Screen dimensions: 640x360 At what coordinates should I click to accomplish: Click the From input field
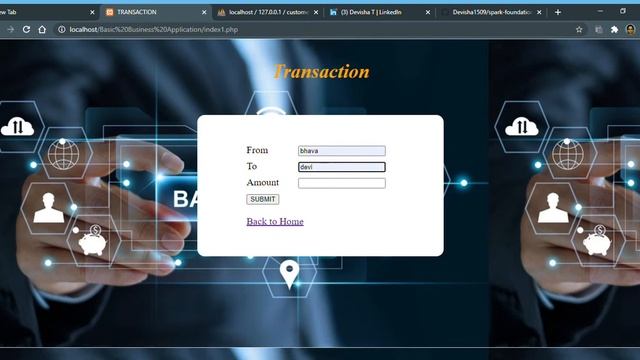[342, 151]
